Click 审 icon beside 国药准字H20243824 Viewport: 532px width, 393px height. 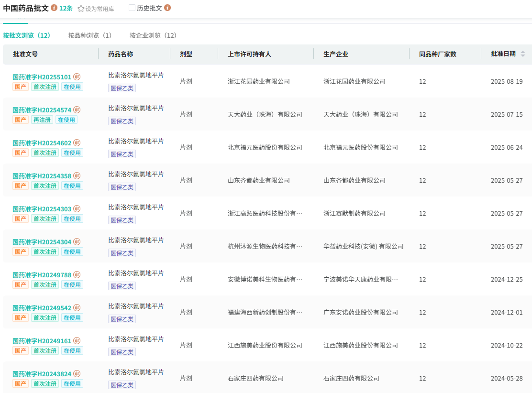pos(77,374)
